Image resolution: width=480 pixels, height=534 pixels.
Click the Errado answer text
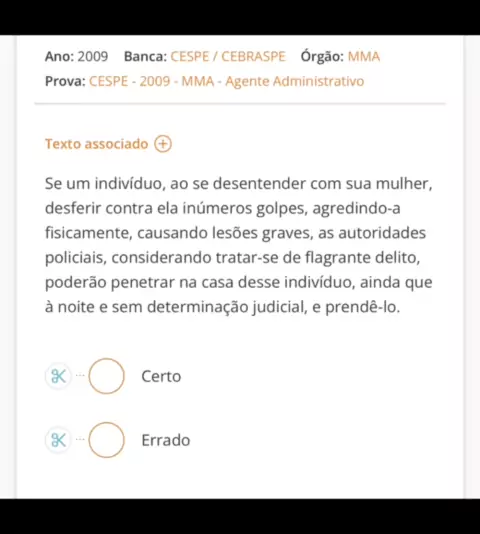tap(166, 440)
